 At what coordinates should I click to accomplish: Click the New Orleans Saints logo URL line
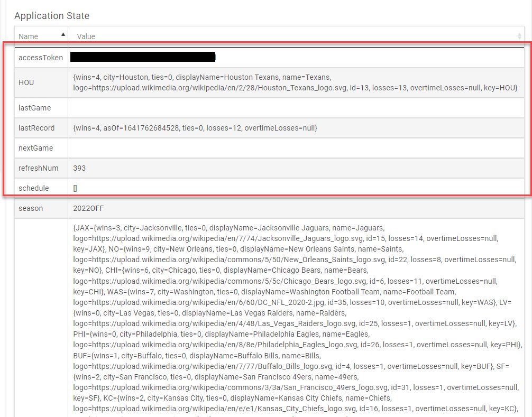click(295, 260)
